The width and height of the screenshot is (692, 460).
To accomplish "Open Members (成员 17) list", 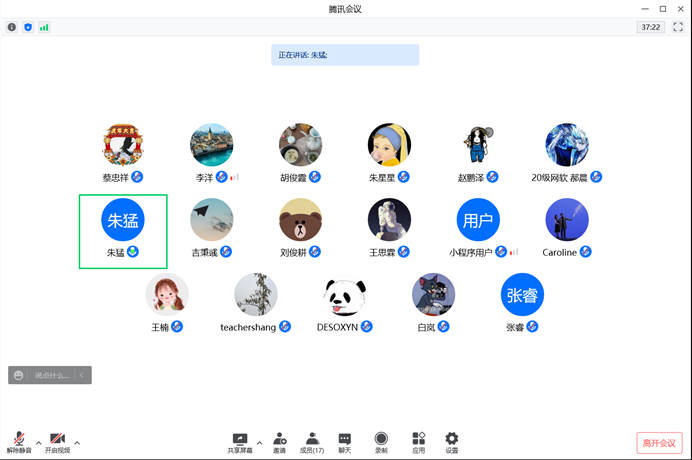I will pyautogui.click(x=312, y=439).
